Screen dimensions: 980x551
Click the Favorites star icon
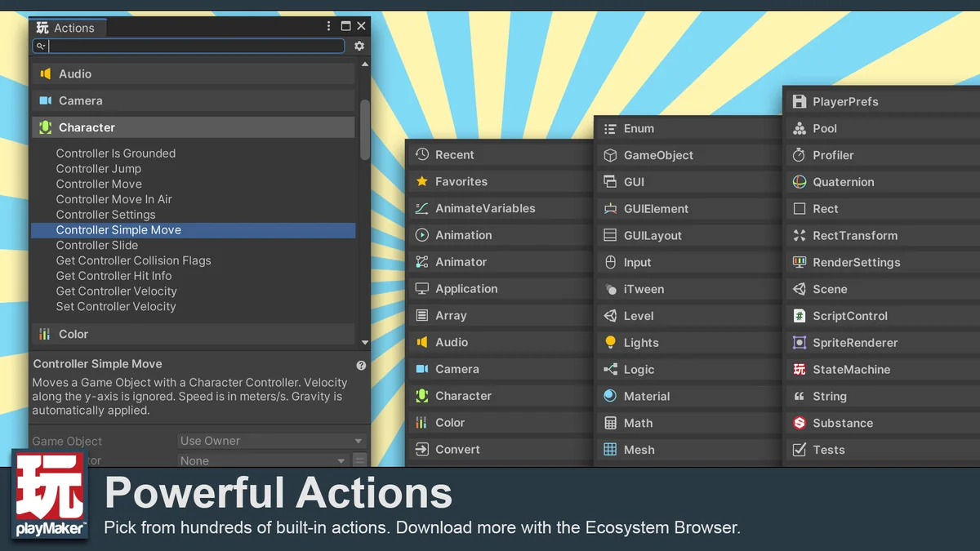point(421,181)
